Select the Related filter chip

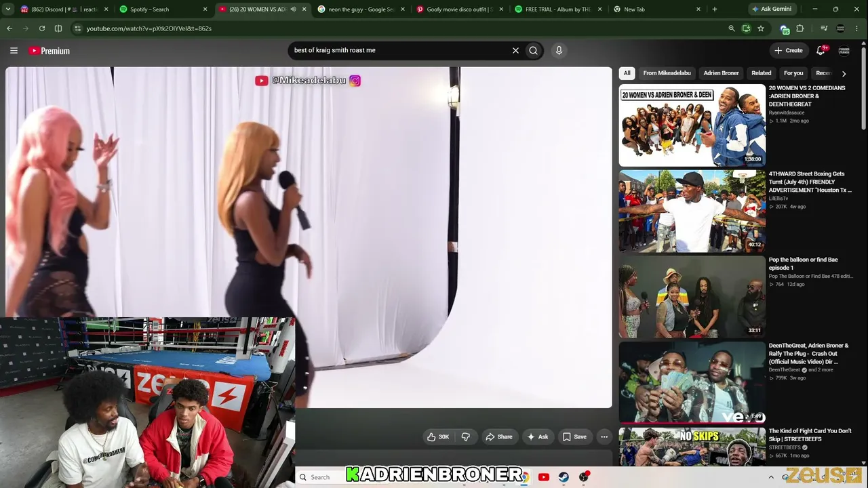point(761,73)
